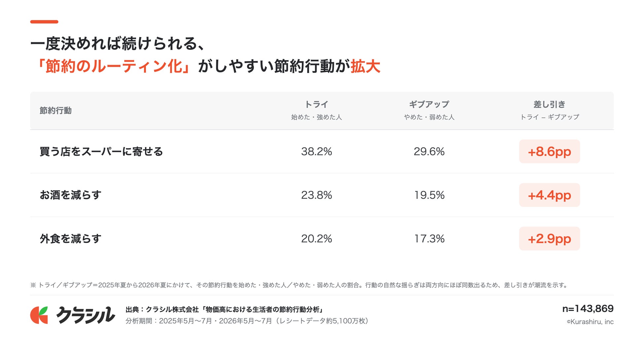
Task: Click the Kurashiru orange-green logo icon
Action: [39, 315]
